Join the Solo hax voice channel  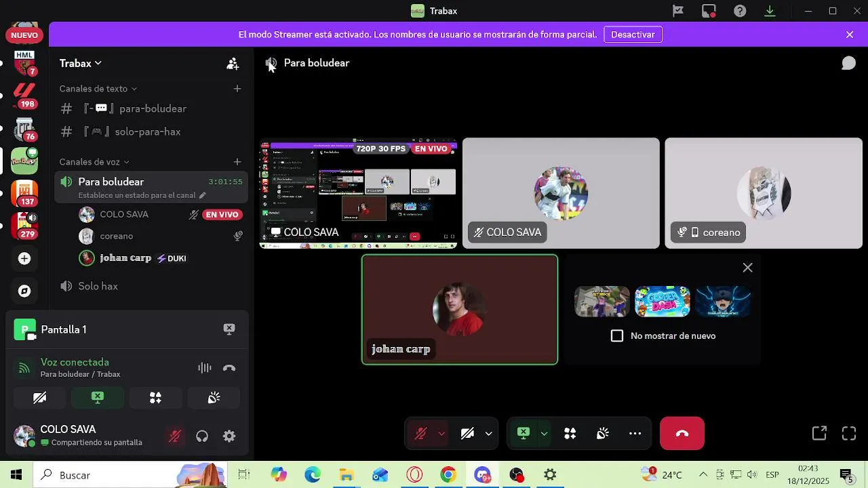point(151,286)
